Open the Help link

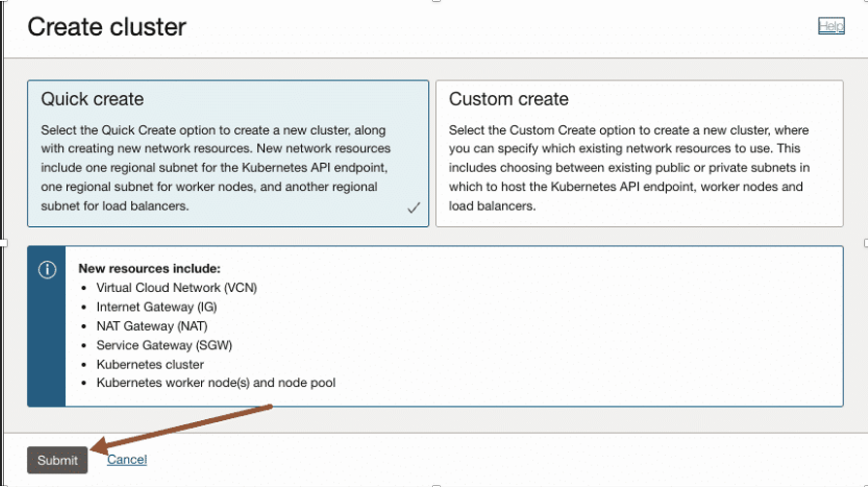click(831, 26)
